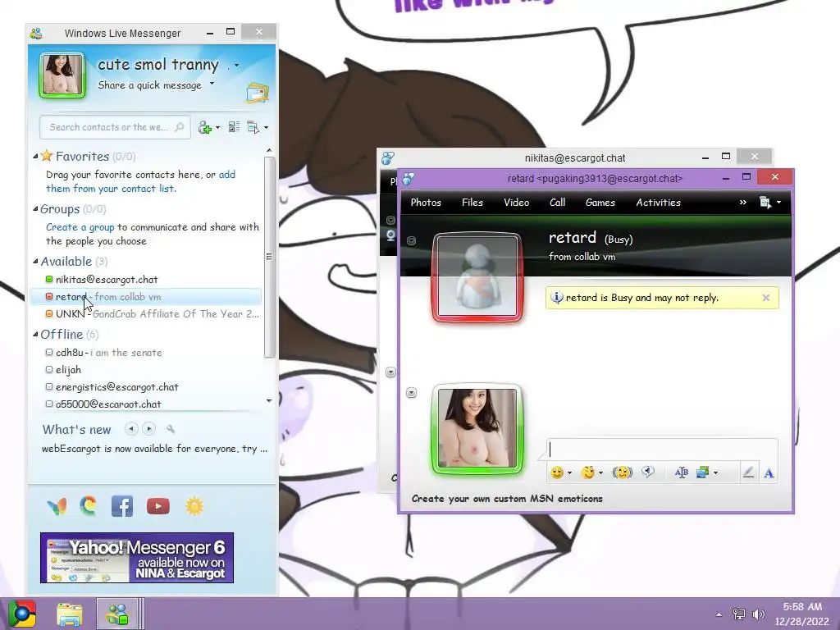
Task: Click the background picker icon
Action: 702,472
